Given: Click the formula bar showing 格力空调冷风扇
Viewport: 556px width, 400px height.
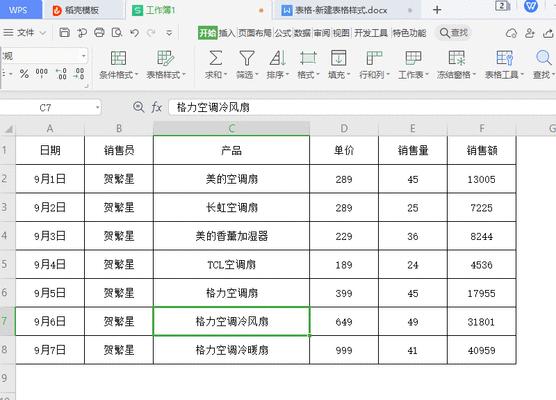Looking at the screenshot, I should point(362,107).
